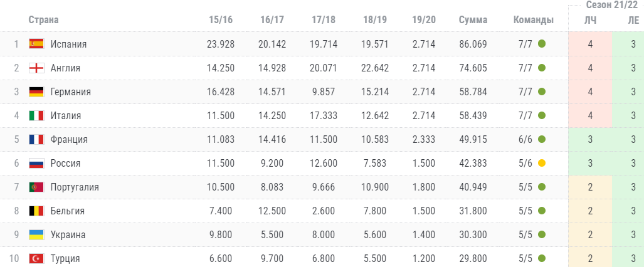The width and height of the screenshot is (644, 267).
Task: Click the green ЛЧ cell for Франция
Action: click(590, 139)
